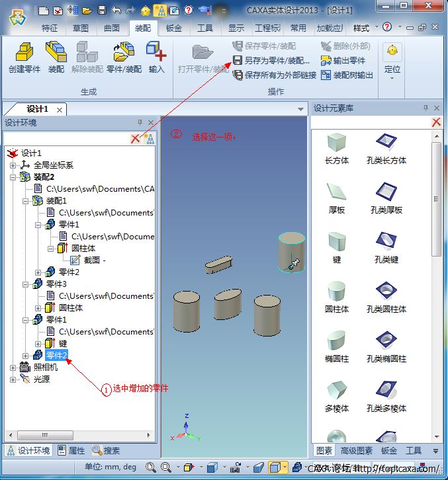Viewport: 448px width, 480px height.
Task: Click the Assemble (装配) ribbon icon
Action: point(56,58)
